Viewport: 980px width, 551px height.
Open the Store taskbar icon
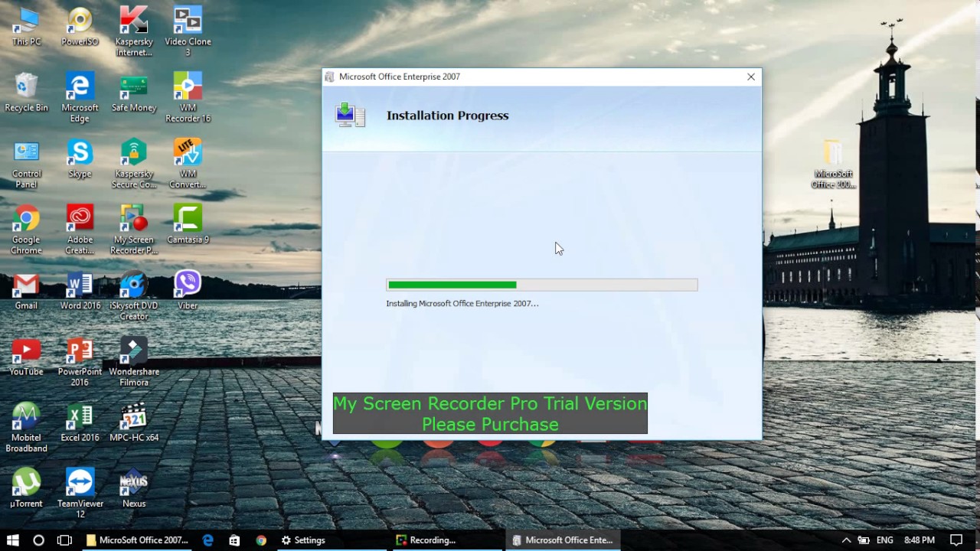point(234,540)
